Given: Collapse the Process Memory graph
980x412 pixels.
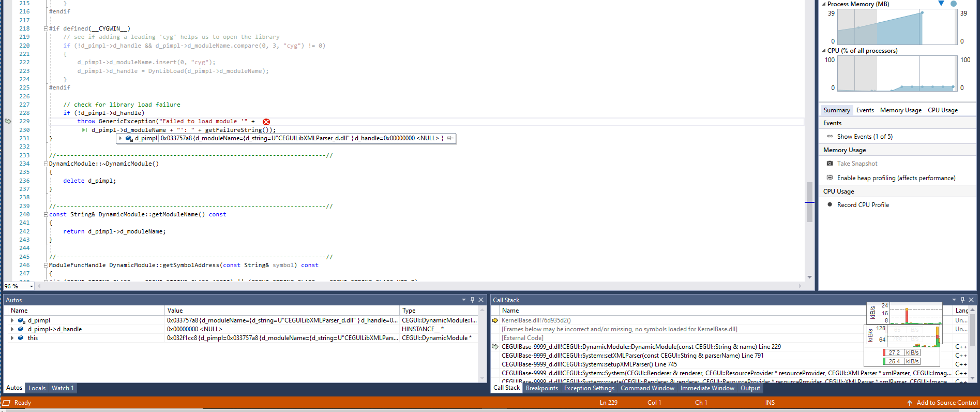Looking at the screenshot, I should click(x=824, y=4).
